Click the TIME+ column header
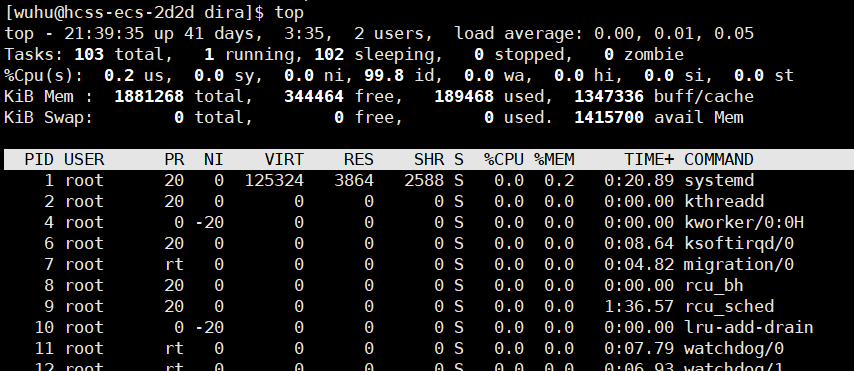Image resolution: width=854 pixels, height=371 pixels. pos(649,159)
